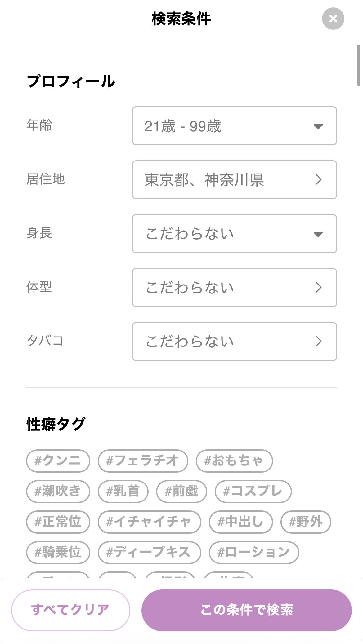Select the #騎乗位 tag chip
This screenshot has height=644, width=363.
58,552
